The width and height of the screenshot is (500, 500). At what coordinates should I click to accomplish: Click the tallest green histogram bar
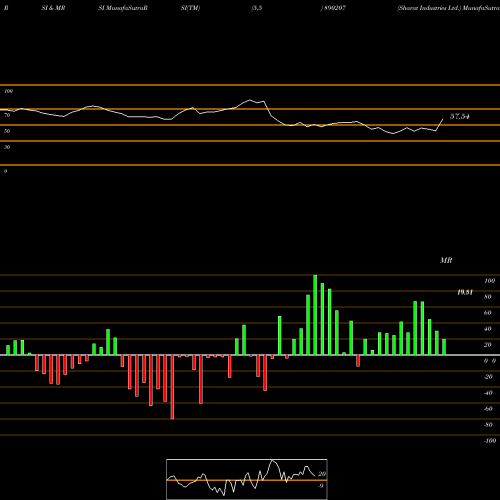(x=315, y=315)
